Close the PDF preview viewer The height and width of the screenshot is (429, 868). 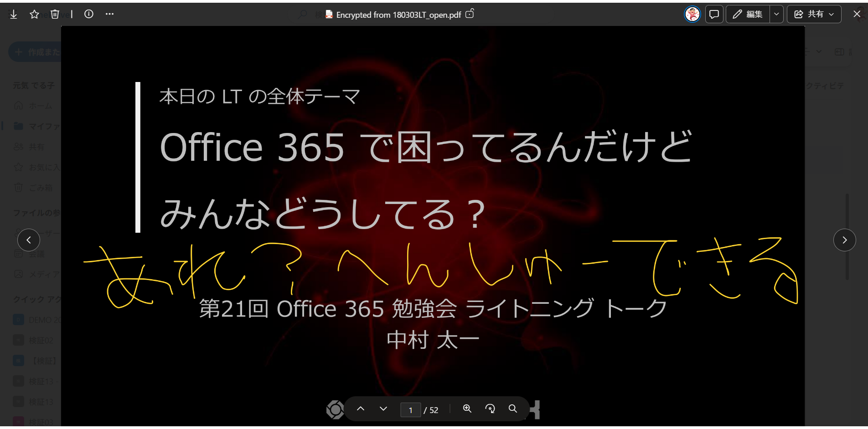857,14
